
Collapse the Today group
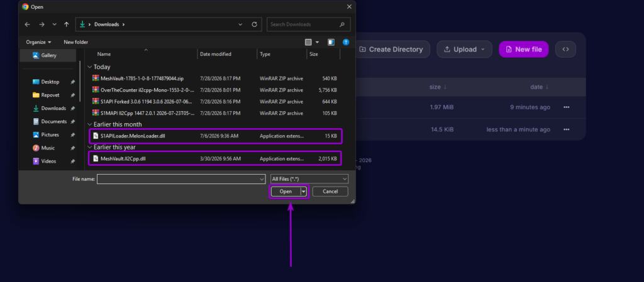tap(90, 67)
